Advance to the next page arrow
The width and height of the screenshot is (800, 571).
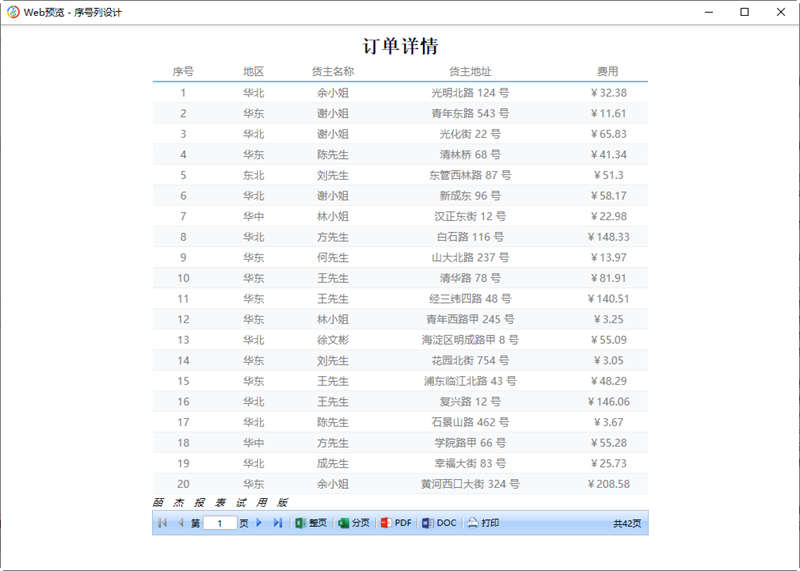tap(259, 523)
